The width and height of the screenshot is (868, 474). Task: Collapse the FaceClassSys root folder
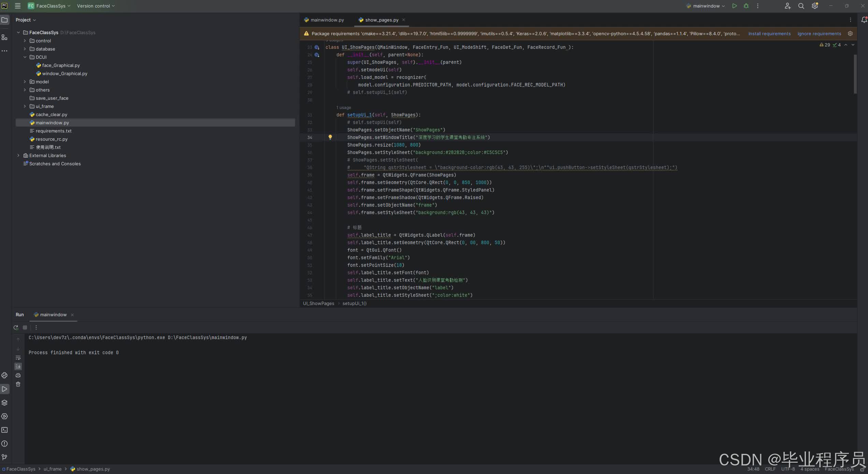tap(18, 32)
